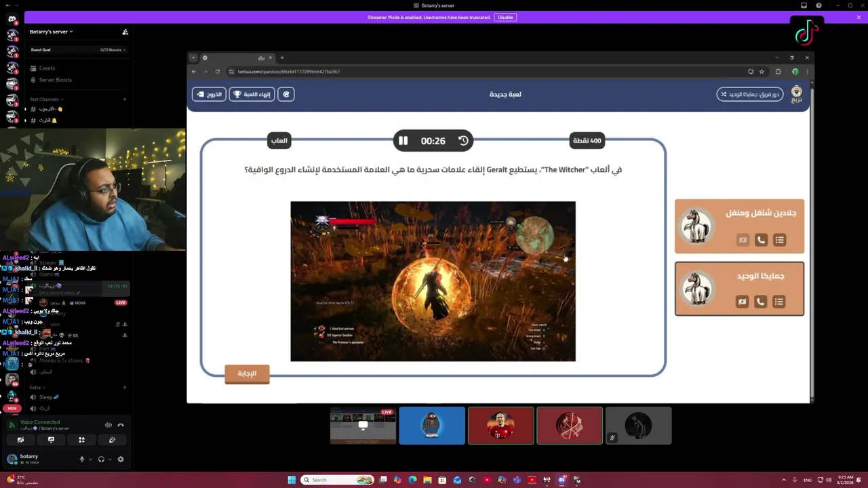Collapse the Text Channels category
The height and width of the screenshot is (488, 868).
[45, 100]
